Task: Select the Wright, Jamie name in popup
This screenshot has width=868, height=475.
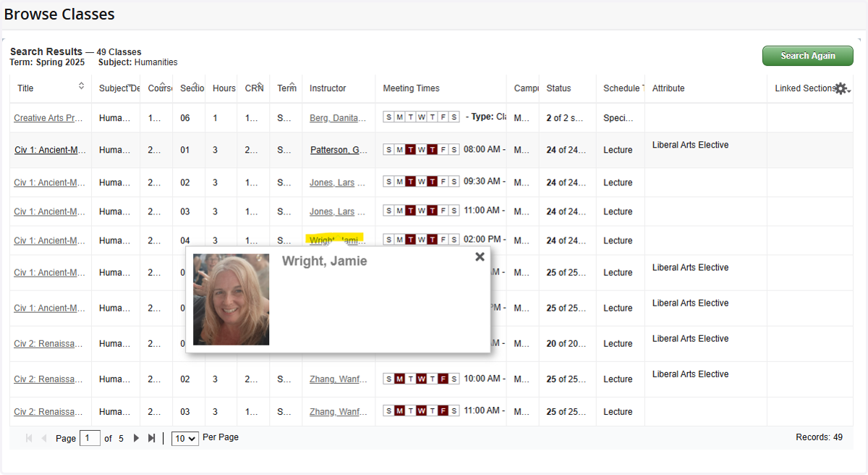Action: [324, 261]
